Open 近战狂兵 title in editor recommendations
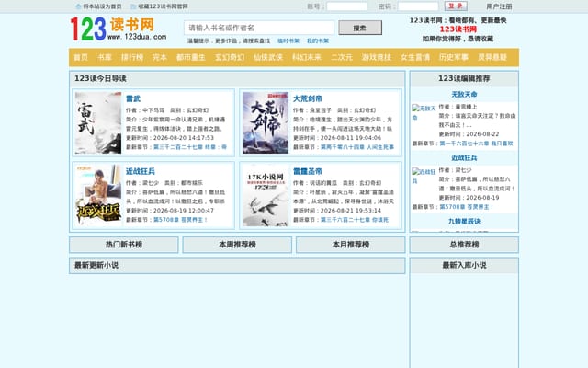 point(464,157)
